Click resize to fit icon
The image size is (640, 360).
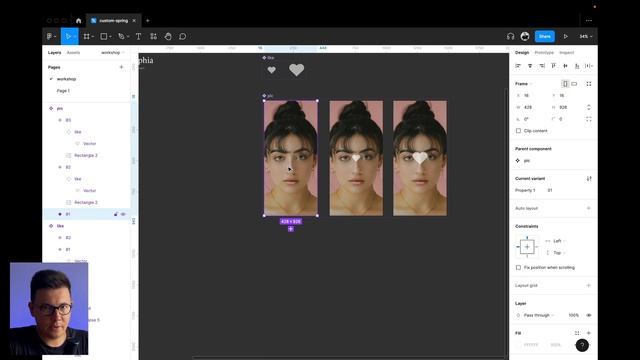coord(589,84)
